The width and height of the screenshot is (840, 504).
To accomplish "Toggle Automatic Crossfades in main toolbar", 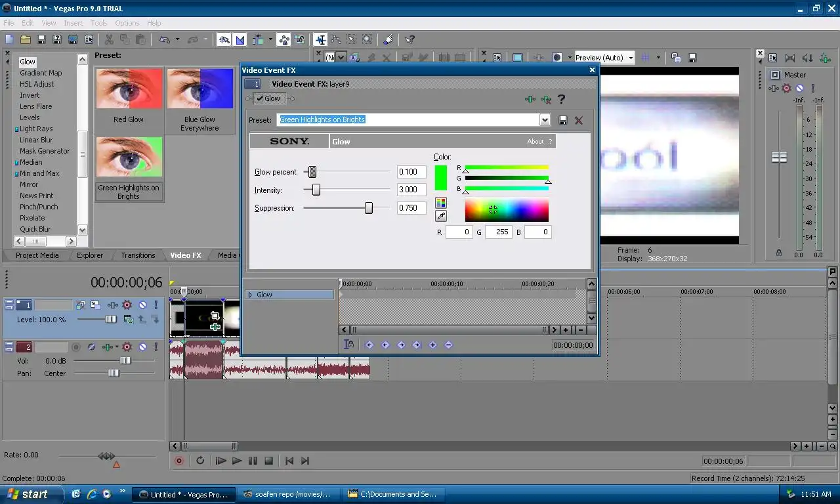I will coord(240,39).
